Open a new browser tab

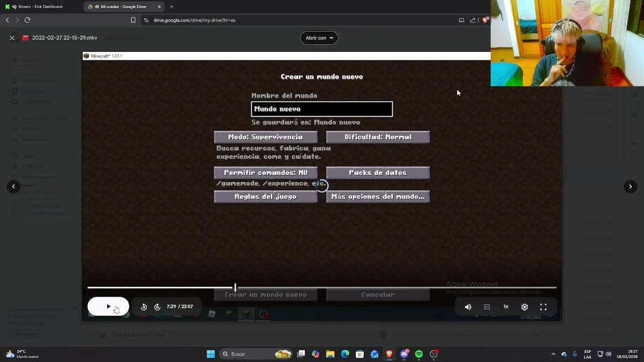coord(172,7)
